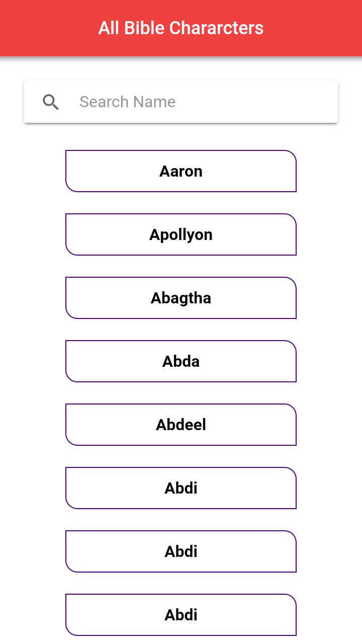View details for Aaron
The width and height of the screenshot is (362, 644).
181,171
